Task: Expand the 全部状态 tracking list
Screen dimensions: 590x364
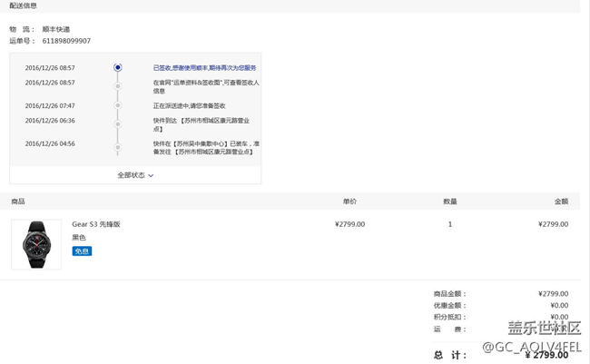Action: pos(135,175)
